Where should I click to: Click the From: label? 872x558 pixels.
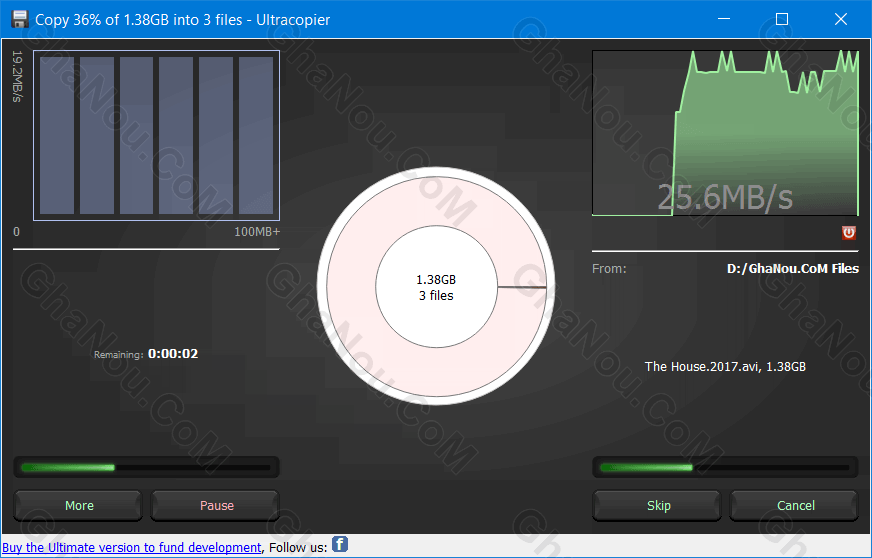point(609,269)
